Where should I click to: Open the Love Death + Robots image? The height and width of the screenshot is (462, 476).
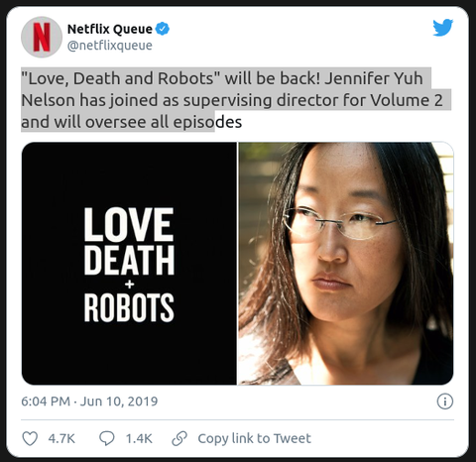coord(129,264)
